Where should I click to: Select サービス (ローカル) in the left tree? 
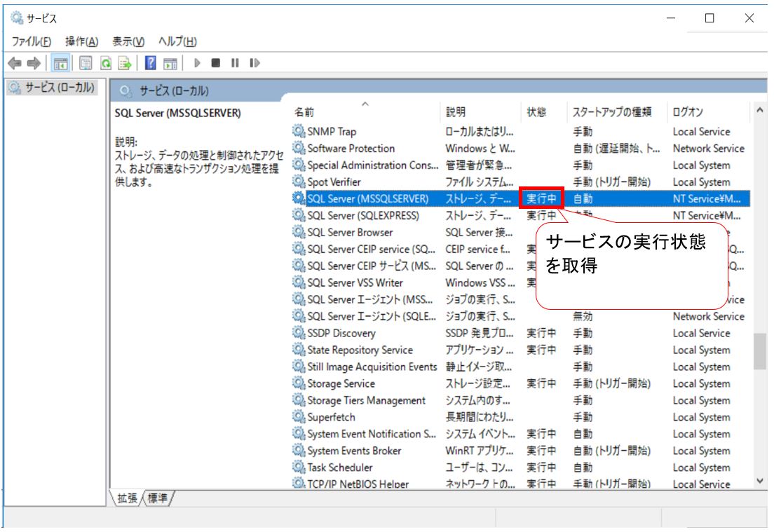click(53, 88)
